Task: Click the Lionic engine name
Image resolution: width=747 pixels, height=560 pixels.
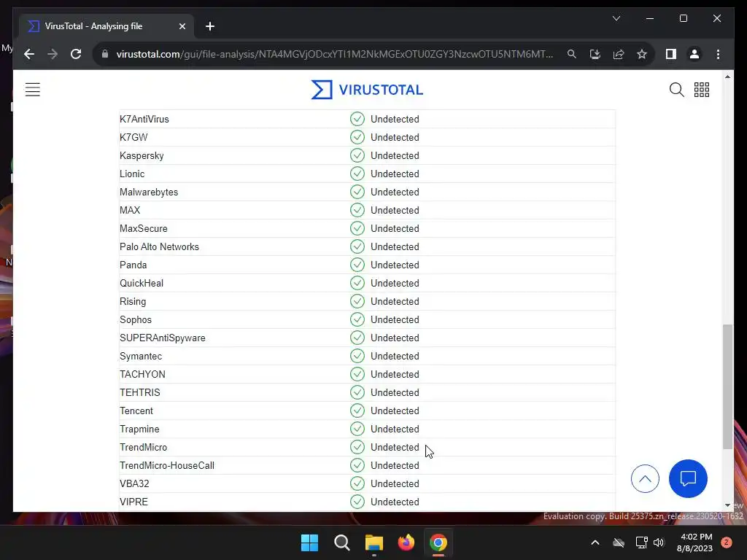Action: 132,174
